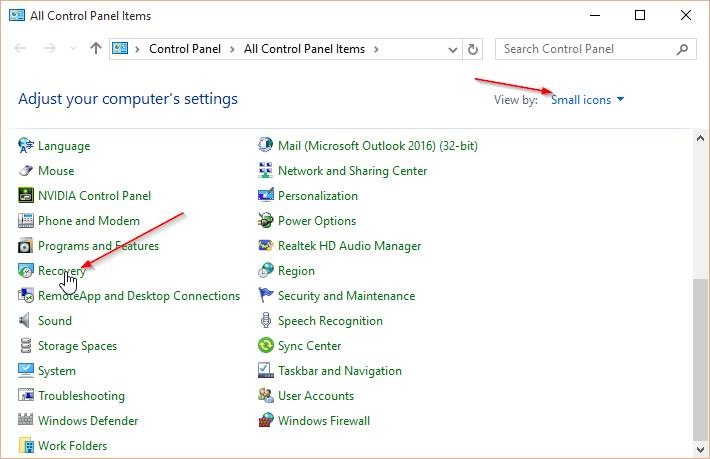This screenshot has width=710, height=459.
Task: Open the Troubleshooting link
Action: click(x=81, y=396)
